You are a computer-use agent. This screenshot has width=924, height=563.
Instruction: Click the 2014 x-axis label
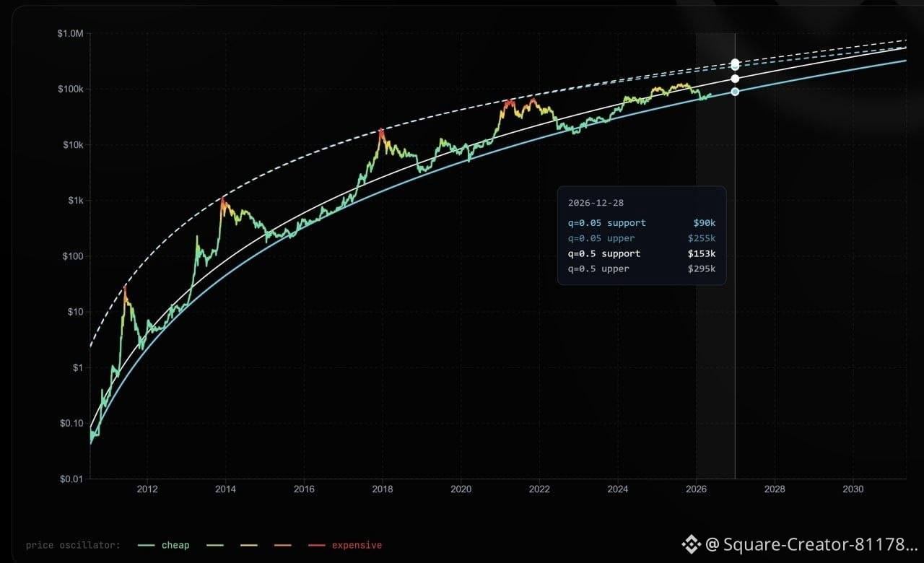pyautogui.click(x=226, y=489)
